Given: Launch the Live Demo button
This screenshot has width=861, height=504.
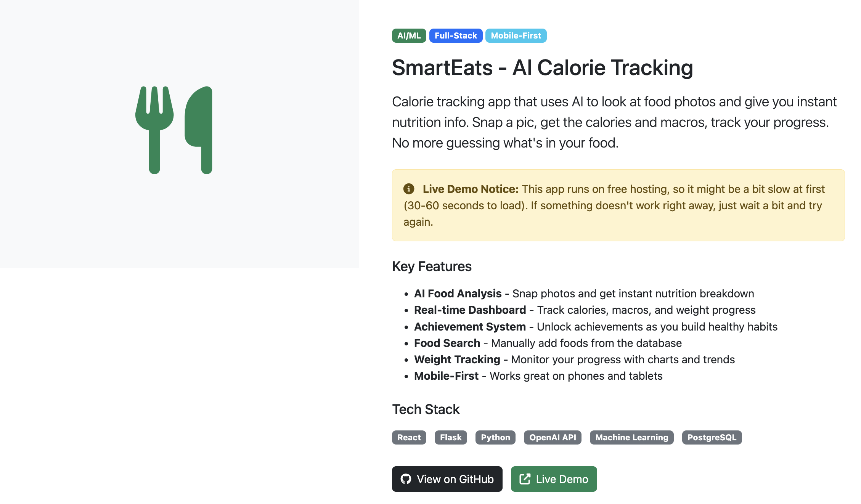Looking at the screenshot, I should (x=554, y=479).
